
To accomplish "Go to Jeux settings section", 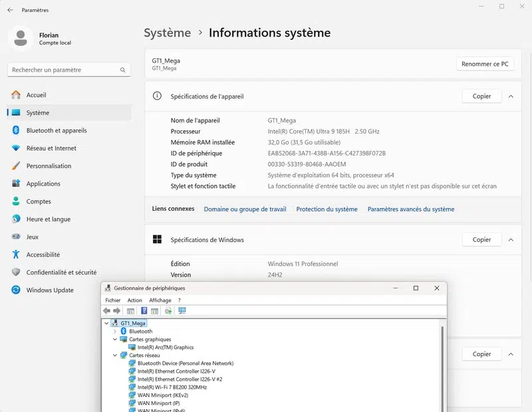I will tap(33, 237).
